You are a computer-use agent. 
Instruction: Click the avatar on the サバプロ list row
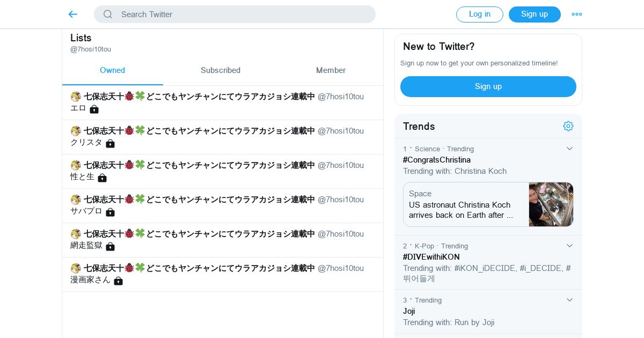(76, 200)
